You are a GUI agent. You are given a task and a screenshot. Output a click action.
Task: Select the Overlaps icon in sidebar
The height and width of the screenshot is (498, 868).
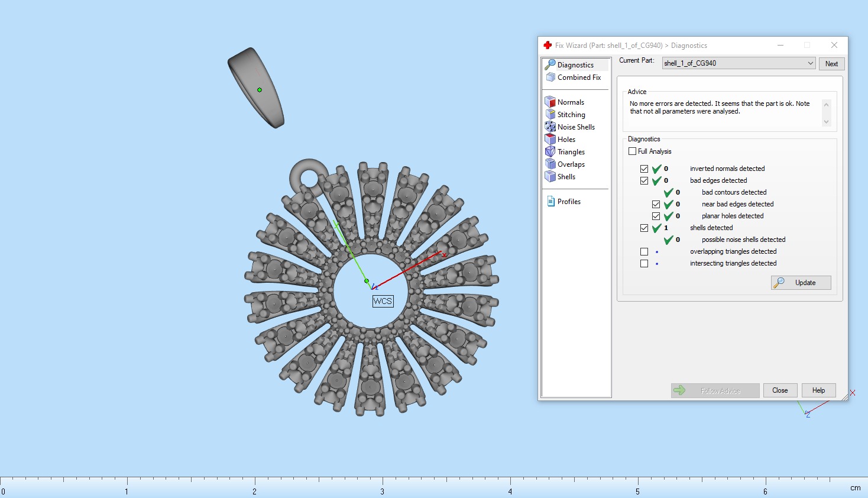550,164
